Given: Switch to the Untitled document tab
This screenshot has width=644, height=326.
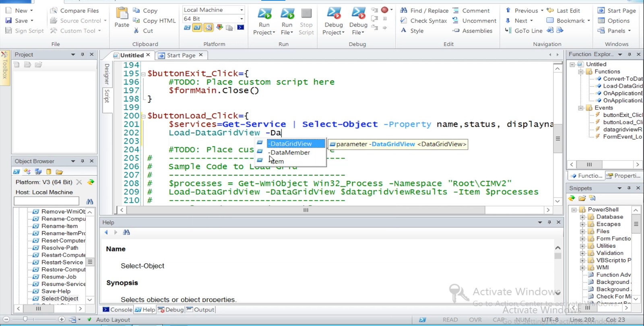Looking at the screenshot, I should click(x=132, y=55).
